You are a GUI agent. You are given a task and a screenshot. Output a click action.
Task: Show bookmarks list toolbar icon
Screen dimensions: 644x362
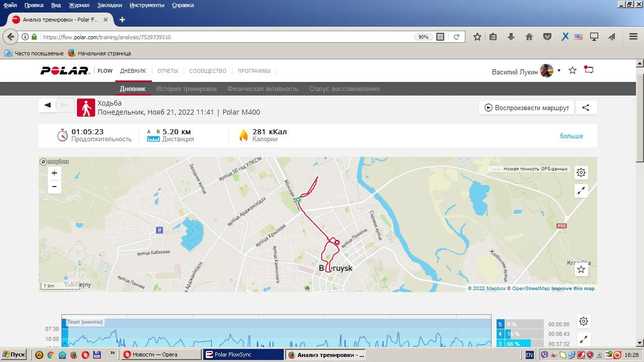[x=493, y=37]
